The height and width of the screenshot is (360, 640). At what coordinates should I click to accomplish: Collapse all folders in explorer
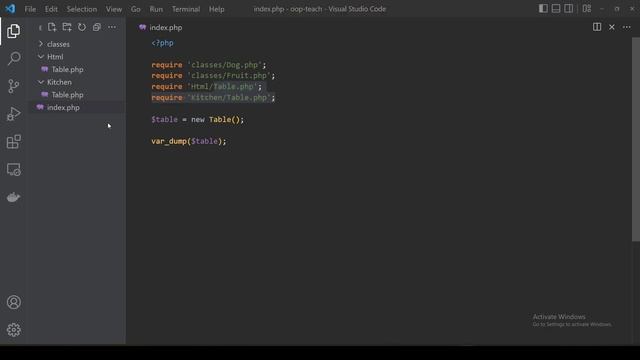point(97,27)
